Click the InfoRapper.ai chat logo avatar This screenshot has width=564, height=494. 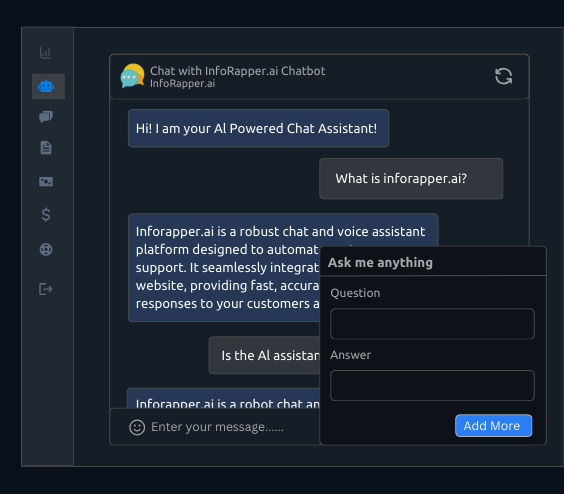pos(132,76)
